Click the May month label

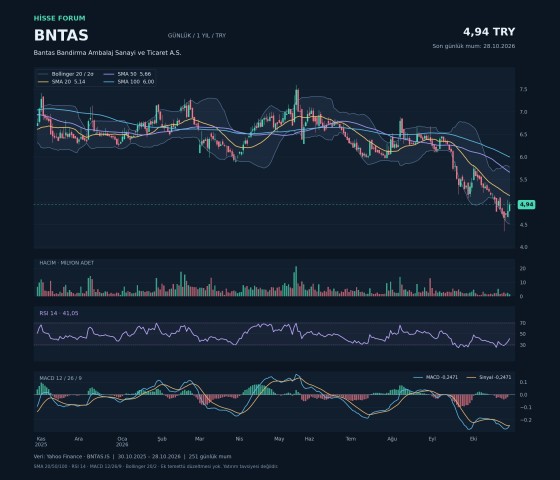point(279,439)
